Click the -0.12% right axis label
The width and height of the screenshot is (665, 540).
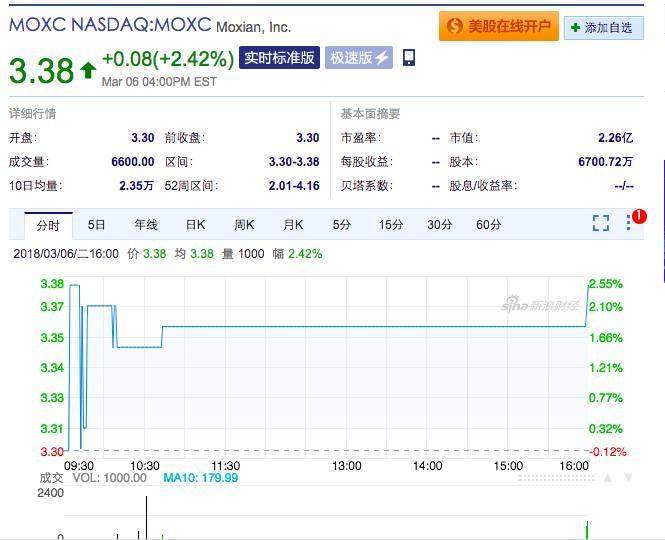point(608,452)
